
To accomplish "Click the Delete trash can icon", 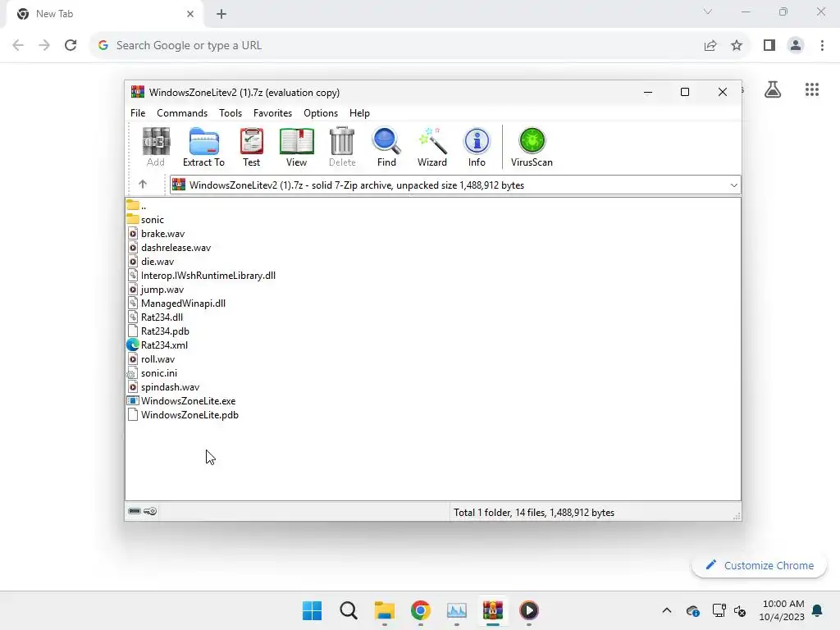I will pyautogui.click(x=342, y=148).
